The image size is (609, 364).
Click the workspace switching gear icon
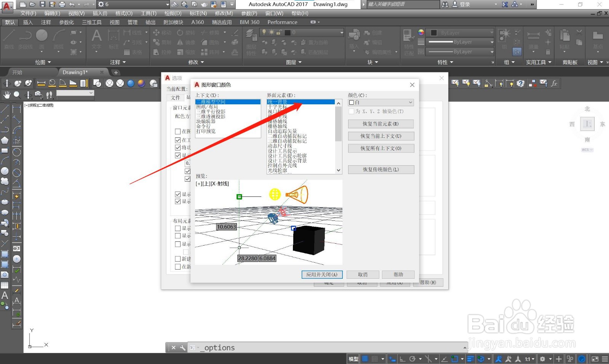pos(542,359)
